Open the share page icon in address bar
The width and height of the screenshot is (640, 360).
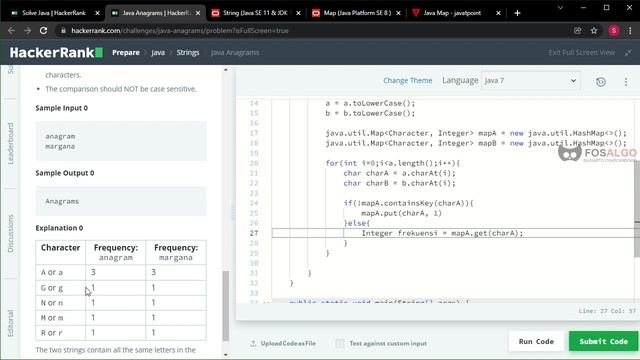(578, 31)
